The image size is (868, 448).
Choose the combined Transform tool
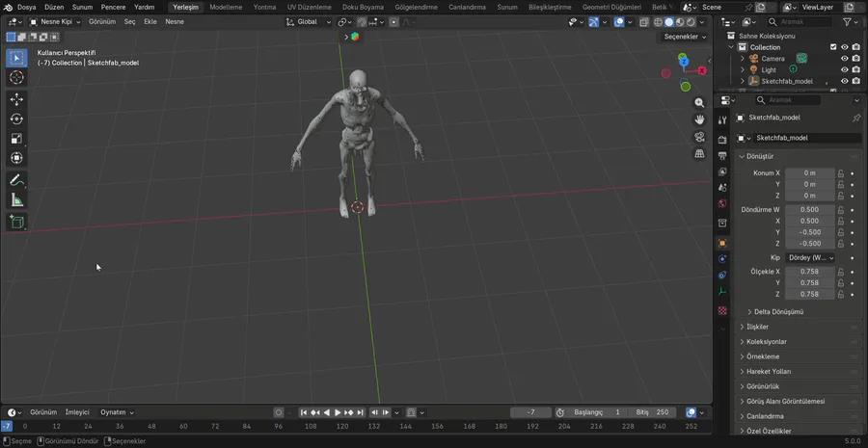click(x=16, y=158)
